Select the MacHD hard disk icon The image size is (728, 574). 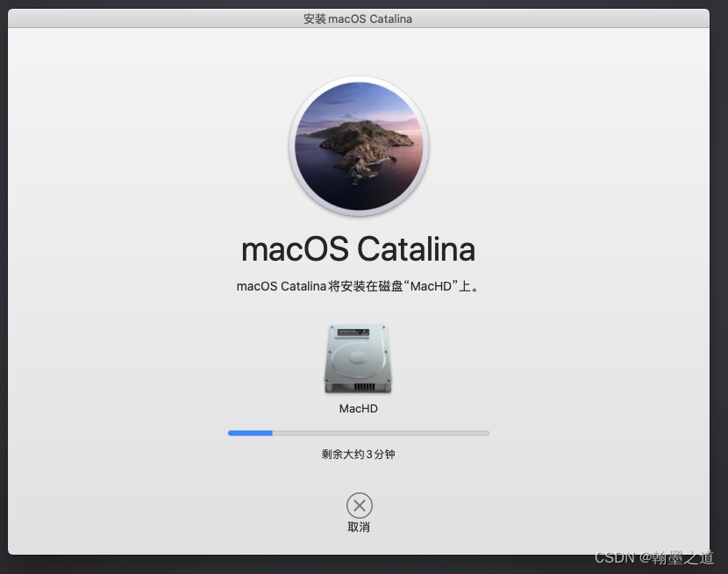coord(358,359)
